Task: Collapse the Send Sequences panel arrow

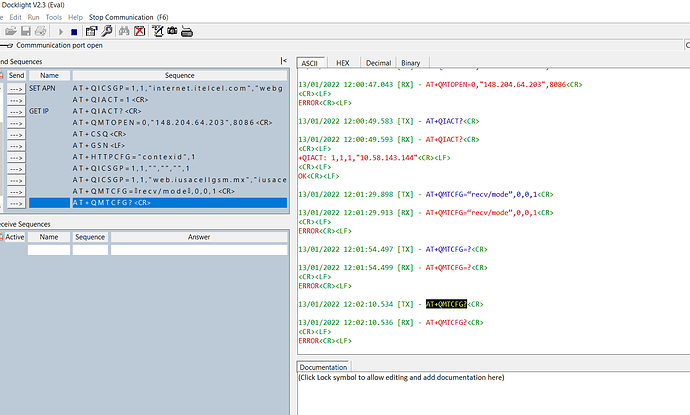Action: 284,61
